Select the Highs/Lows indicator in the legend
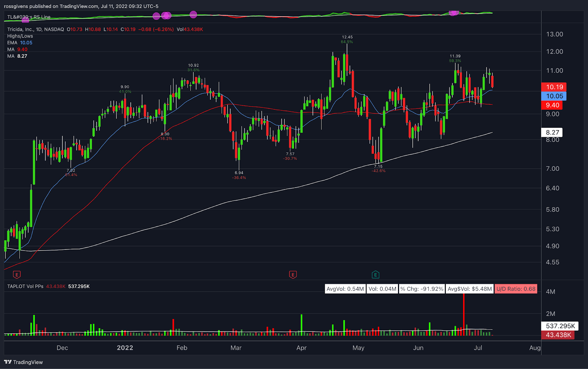Screen dimensions: 588x369 pos(20,36)
